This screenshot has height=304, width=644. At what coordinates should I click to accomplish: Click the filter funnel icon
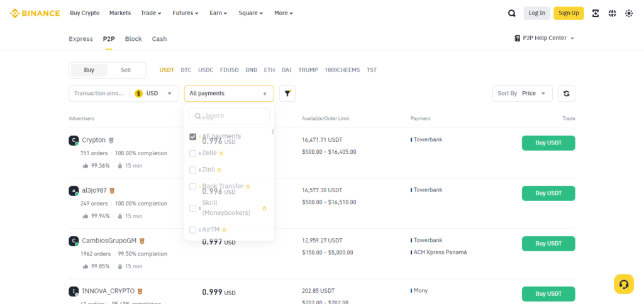point(287,94)
